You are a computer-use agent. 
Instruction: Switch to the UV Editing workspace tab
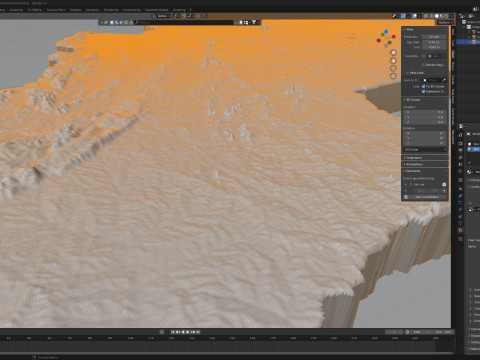[34, 10]
